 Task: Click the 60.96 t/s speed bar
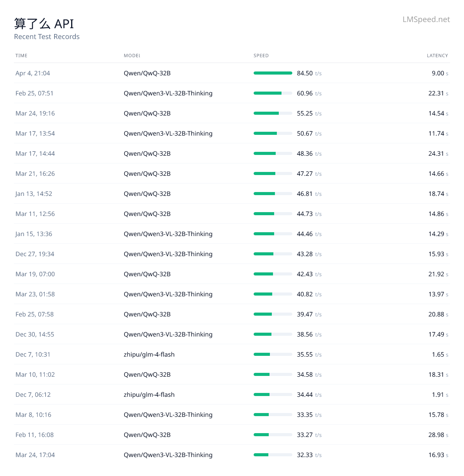click(273, 93)
